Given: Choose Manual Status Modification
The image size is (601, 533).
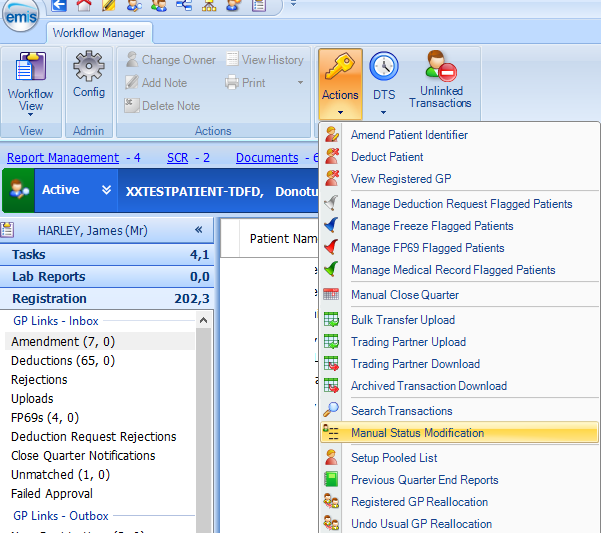Looking at the screenshot, I should coord(417,433).
